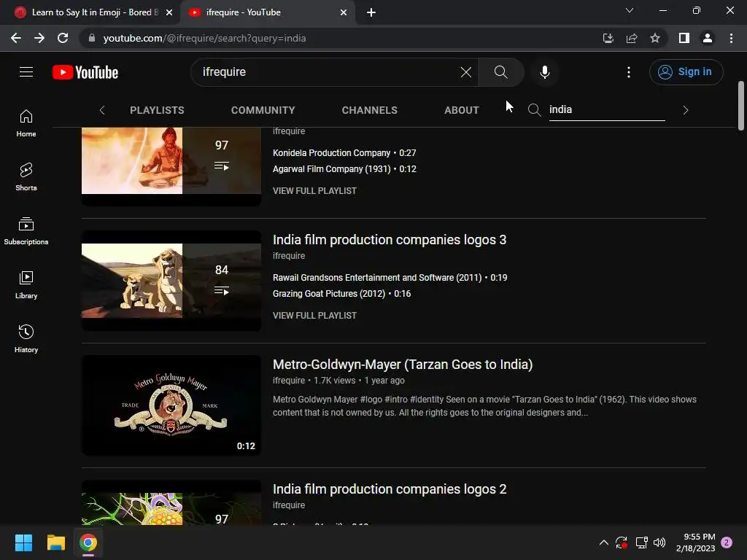Open Shorts in the sidebar
The image size is (747, 560).
point(26,177)
